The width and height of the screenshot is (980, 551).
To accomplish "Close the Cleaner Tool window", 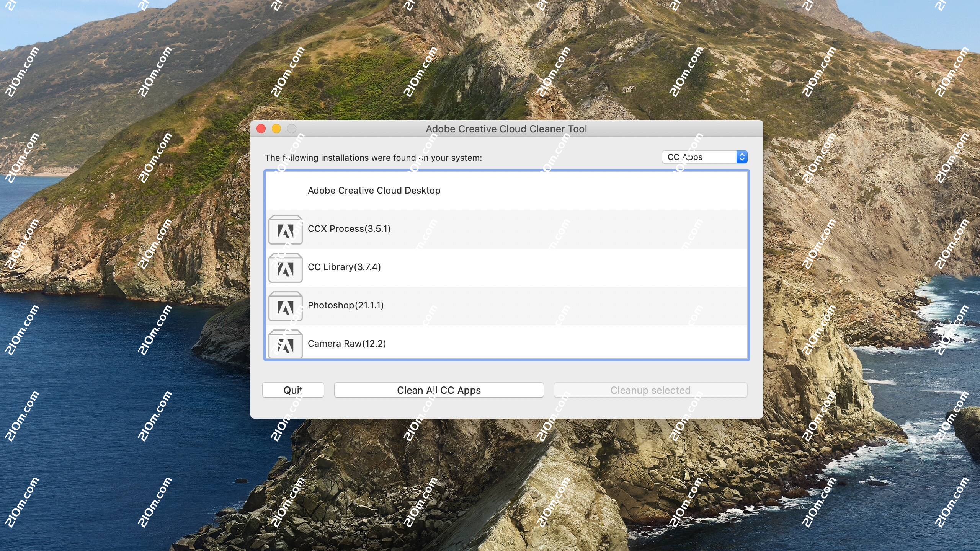I will pos(261,129).
